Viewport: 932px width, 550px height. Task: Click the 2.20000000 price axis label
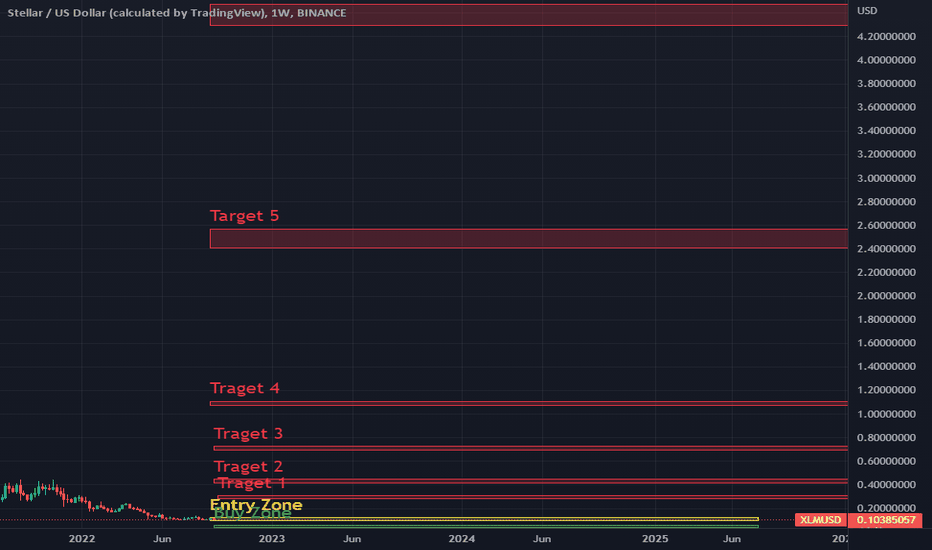pos(886,272)
